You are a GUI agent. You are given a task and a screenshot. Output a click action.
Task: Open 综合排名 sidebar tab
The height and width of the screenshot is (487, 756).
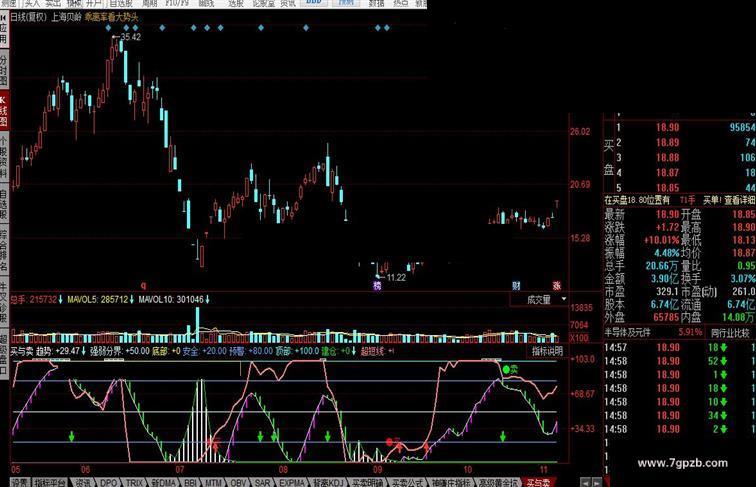click(3, 249)
